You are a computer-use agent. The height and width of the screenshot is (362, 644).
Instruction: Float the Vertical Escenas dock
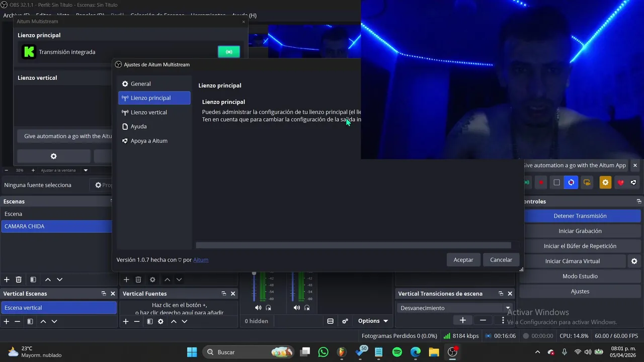point(104,294)
